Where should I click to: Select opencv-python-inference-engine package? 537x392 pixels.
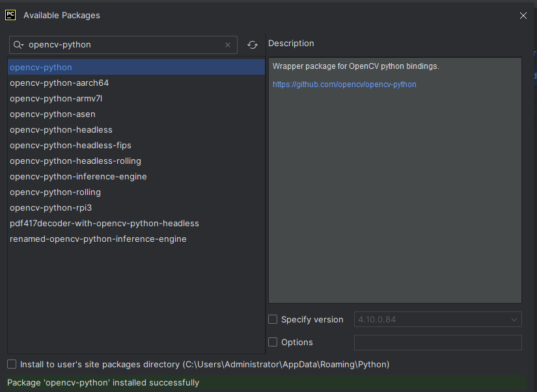136,177
